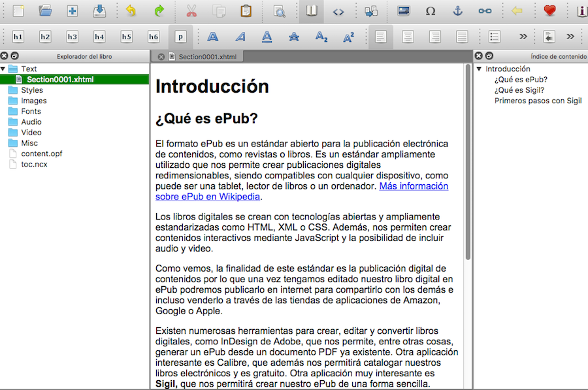Toggle underline text formatting
Image resolution: width=588 pixels, height=390 pixels.
(x=267, y=37)
